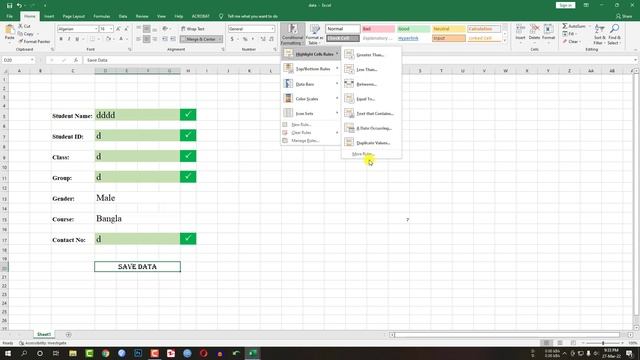
Task: Select Sheet1 tab
Action: (x=44, y=334)
